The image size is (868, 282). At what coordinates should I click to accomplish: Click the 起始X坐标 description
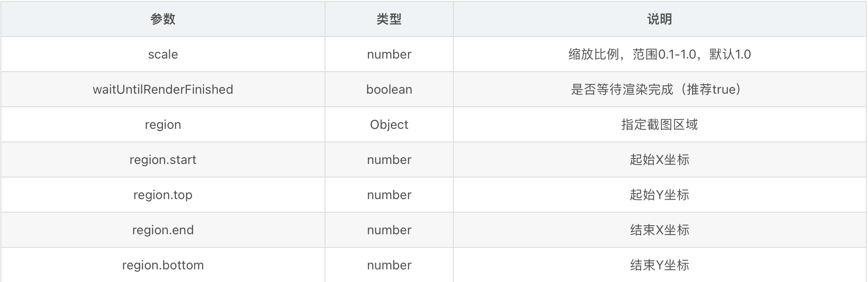point(660,159)
